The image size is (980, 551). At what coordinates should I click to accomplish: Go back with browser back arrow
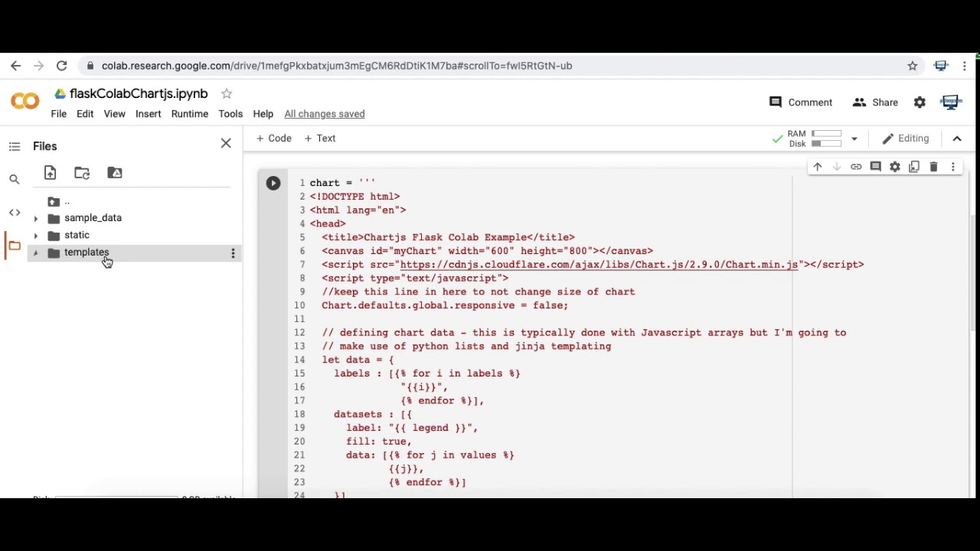[15, 66]
